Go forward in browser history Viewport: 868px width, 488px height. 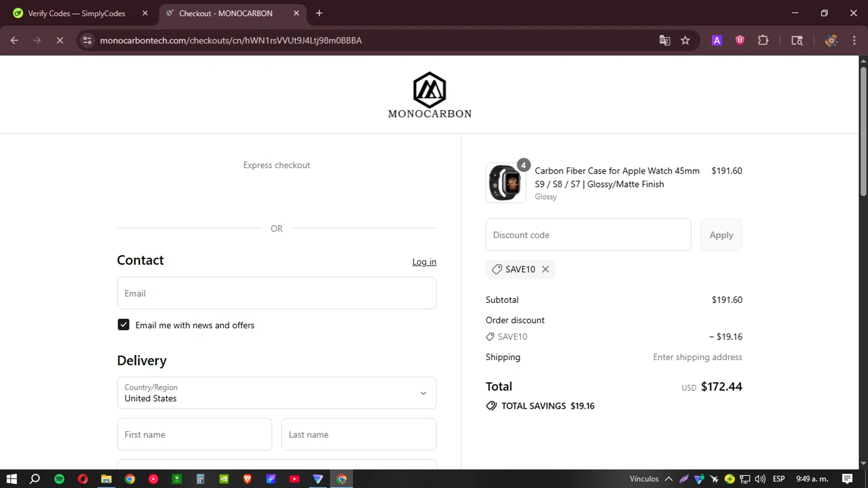[37, 41]
